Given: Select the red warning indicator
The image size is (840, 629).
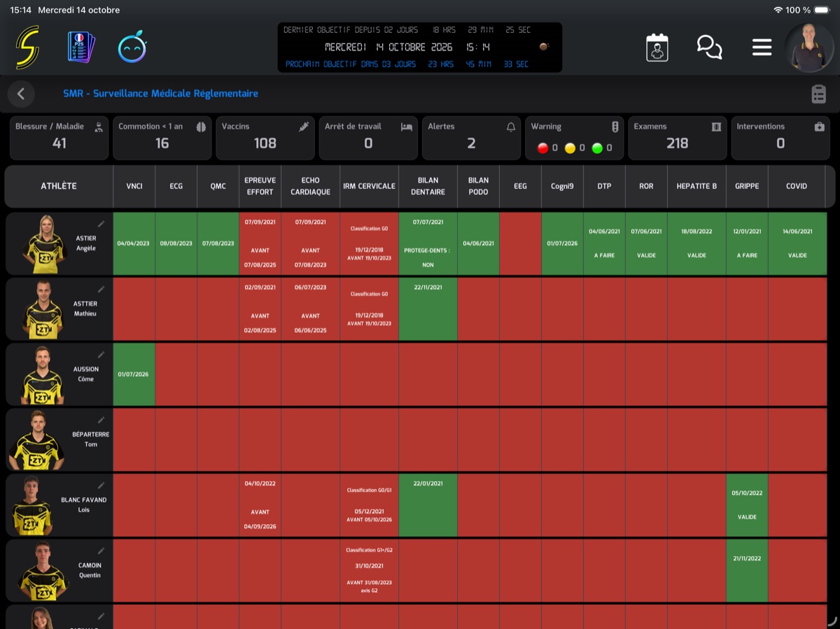Looking at the screenshot, I should coord(542,148).
